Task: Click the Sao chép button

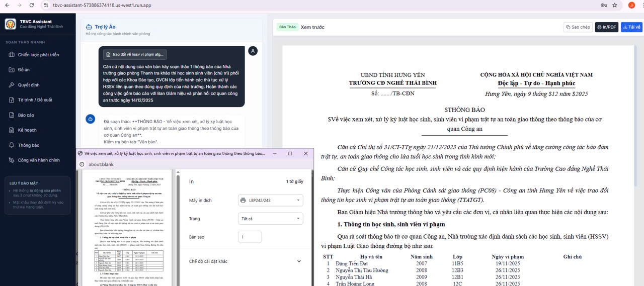Action: point(578,27)
